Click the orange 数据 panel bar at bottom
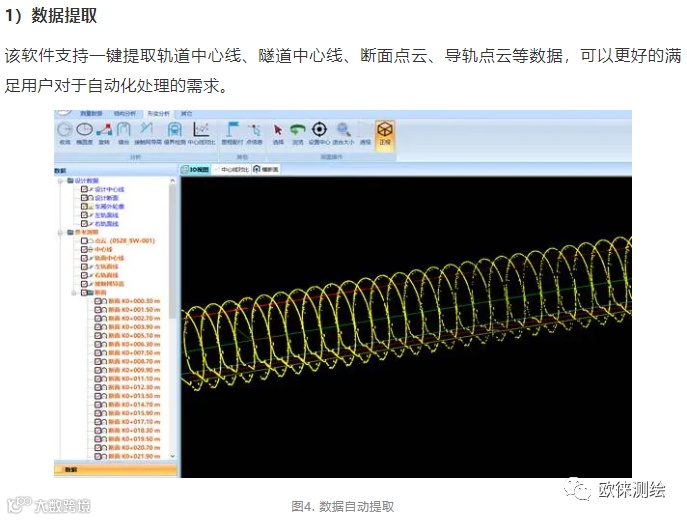The image size is (687, 520). tap(116, 470)
